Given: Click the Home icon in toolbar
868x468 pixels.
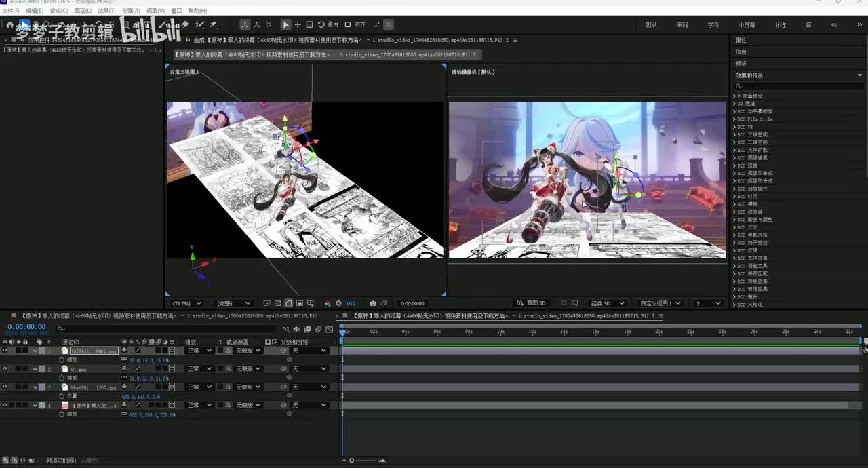Looking at the screenshot, I should click(x=9, y=25).
